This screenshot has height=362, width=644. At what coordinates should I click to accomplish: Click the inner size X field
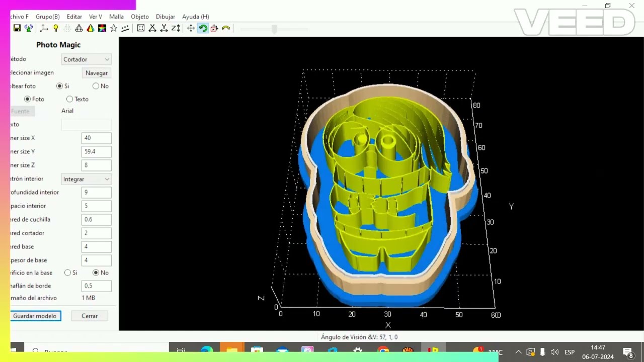coord(97,138)
